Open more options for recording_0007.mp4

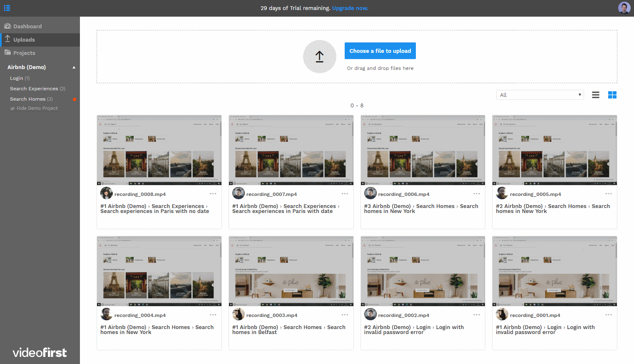pyautogui.click(x=345, y=194)
